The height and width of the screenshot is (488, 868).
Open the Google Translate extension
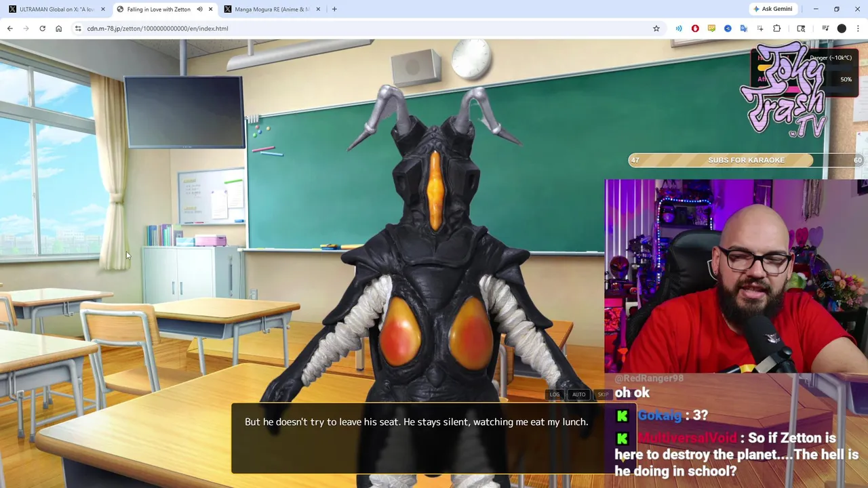coord(744,28)
